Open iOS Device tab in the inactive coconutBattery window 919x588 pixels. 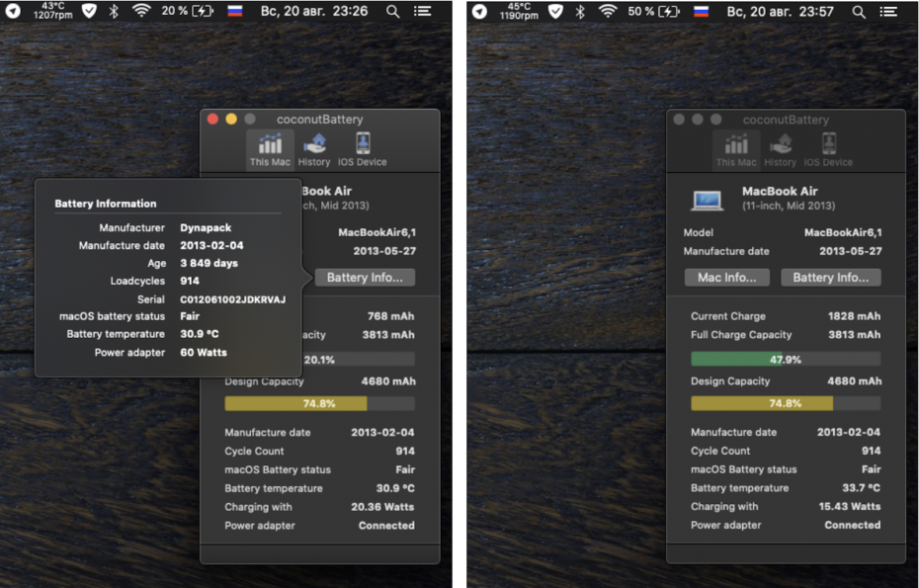tap(828, 149)
